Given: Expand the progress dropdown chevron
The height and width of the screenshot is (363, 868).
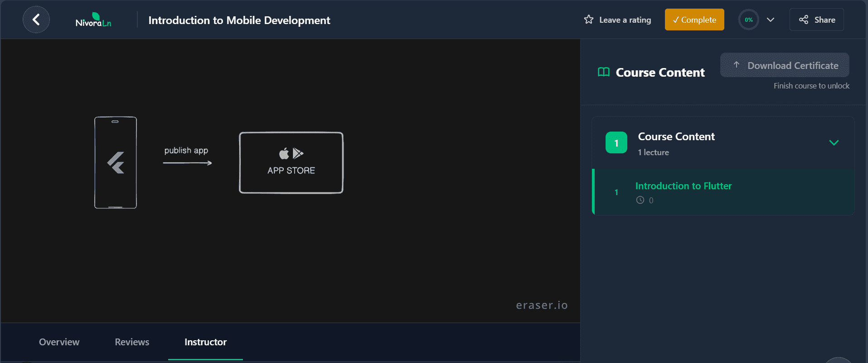Looking at the screenshot, I should click(770, 20).
